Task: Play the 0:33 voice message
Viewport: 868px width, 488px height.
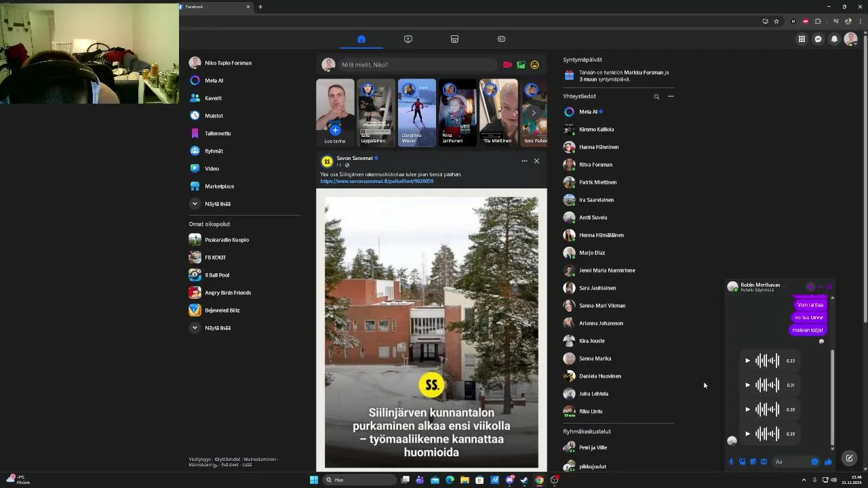Action: [x=747, y=361]
